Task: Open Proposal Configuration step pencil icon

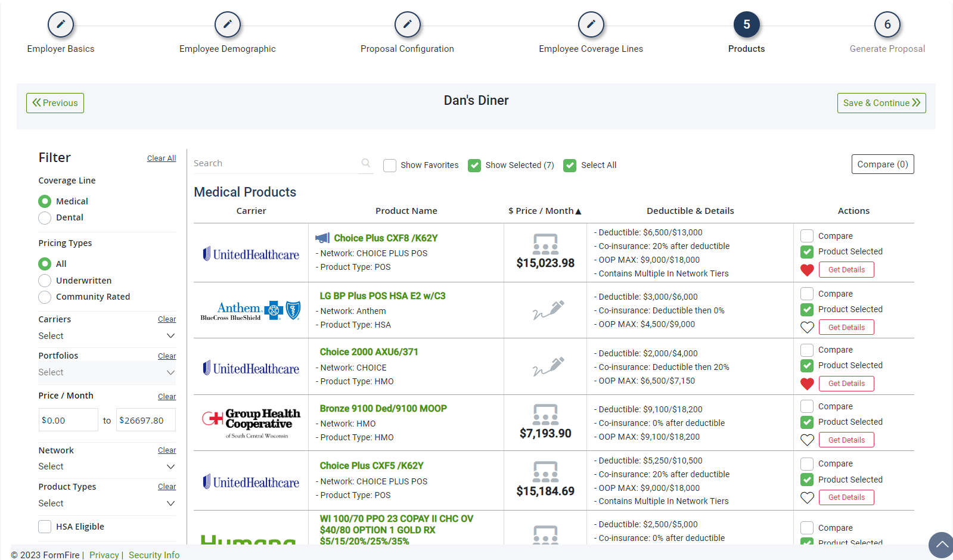Action: (408, 24)
